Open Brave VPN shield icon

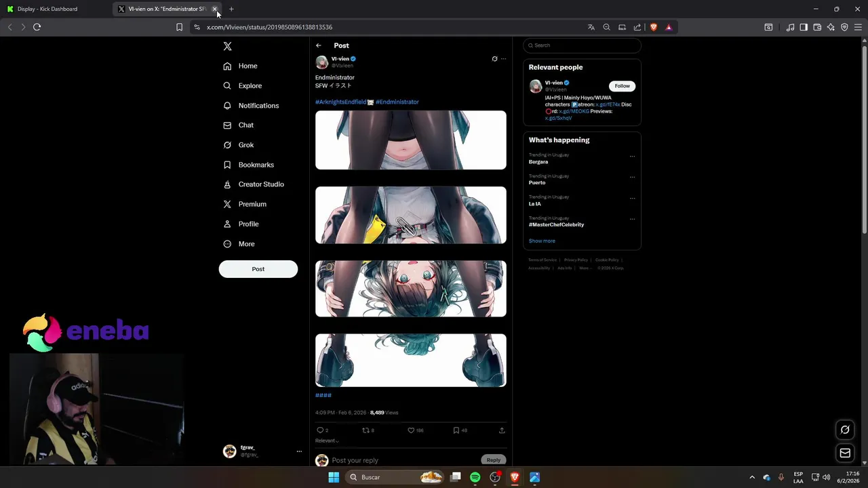[x=844, y=27]
